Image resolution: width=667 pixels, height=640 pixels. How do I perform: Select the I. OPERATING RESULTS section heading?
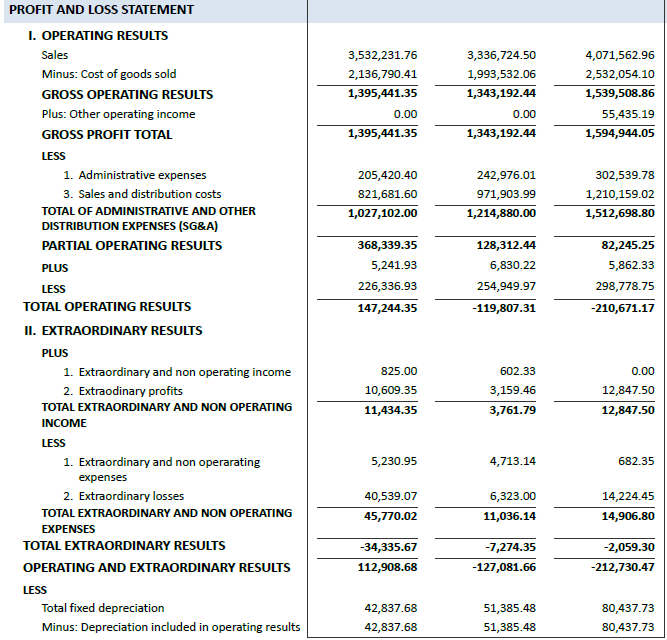[97, 36]
